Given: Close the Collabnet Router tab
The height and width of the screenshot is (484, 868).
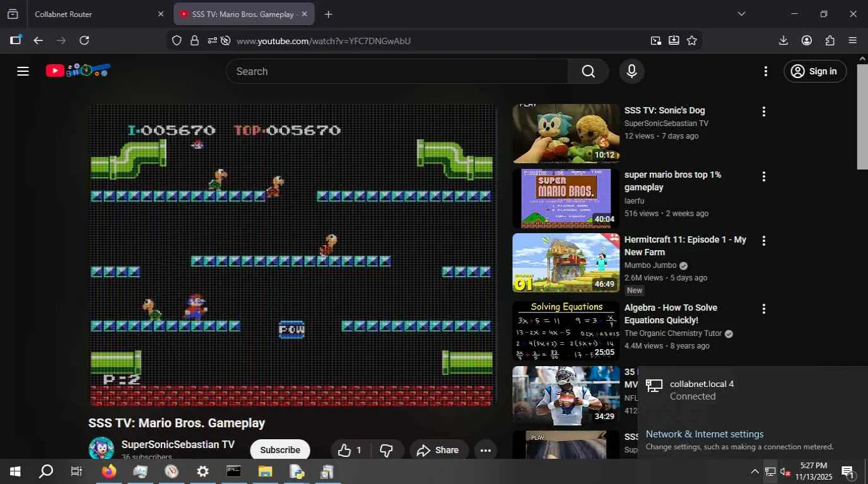Looking at the screenshot, I should 160,14.
